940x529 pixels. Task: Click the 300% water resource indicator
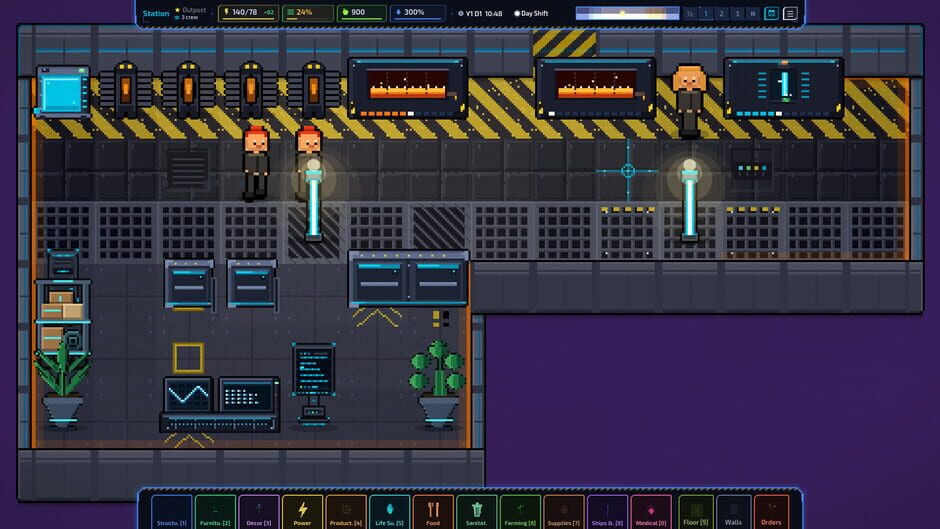pos(417,13)
